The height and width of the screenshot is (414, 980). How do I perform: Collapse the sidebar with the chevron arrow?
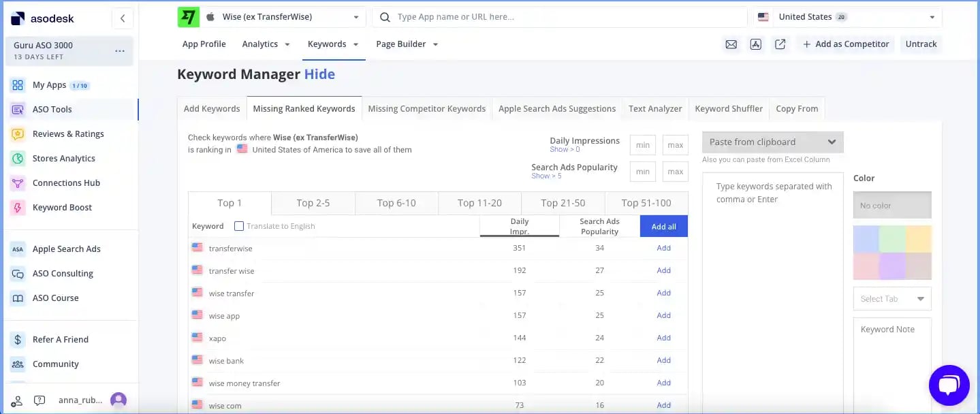click(122, 18)
